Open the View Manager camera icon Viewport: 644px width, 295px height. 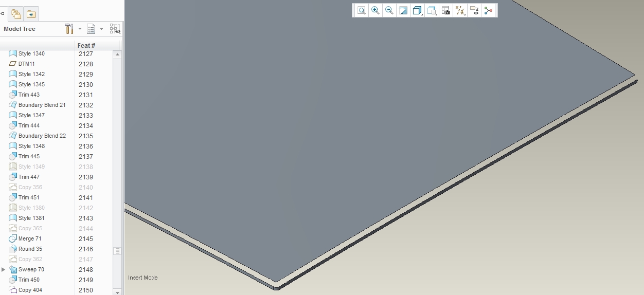click(x=446, y=10)
